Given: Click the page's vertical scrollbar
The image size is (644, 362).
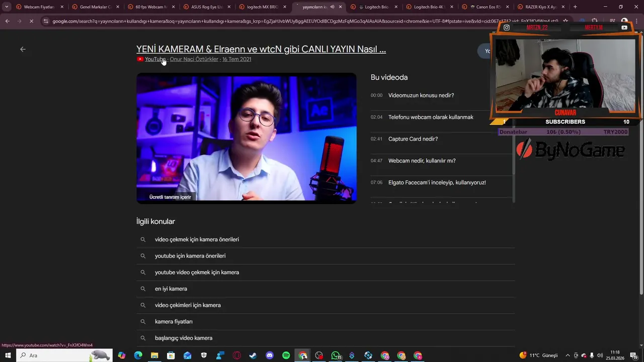Looking at the screenshot, I should (641, 166).
